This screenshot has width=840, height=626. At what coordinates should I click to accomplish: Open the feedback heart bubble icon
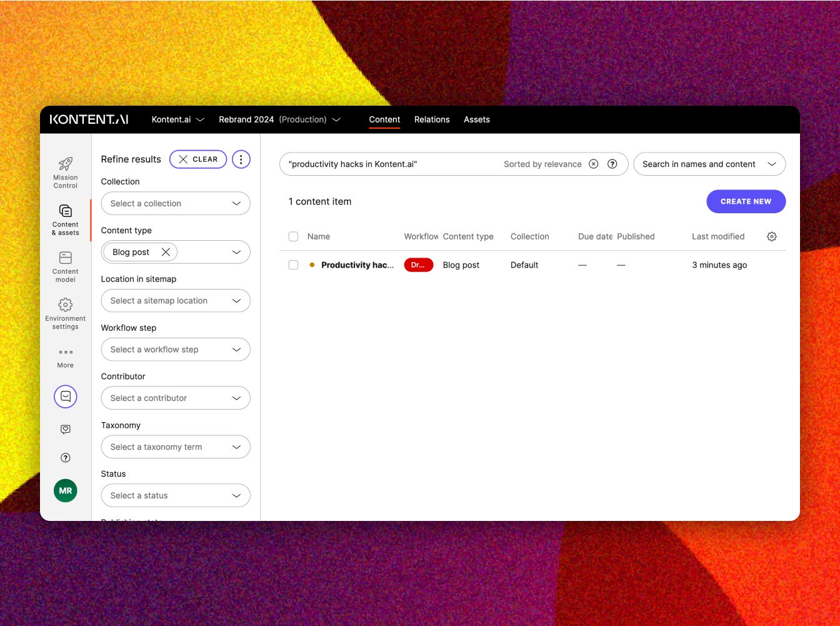pyautogui.click(x=66, y=430)
